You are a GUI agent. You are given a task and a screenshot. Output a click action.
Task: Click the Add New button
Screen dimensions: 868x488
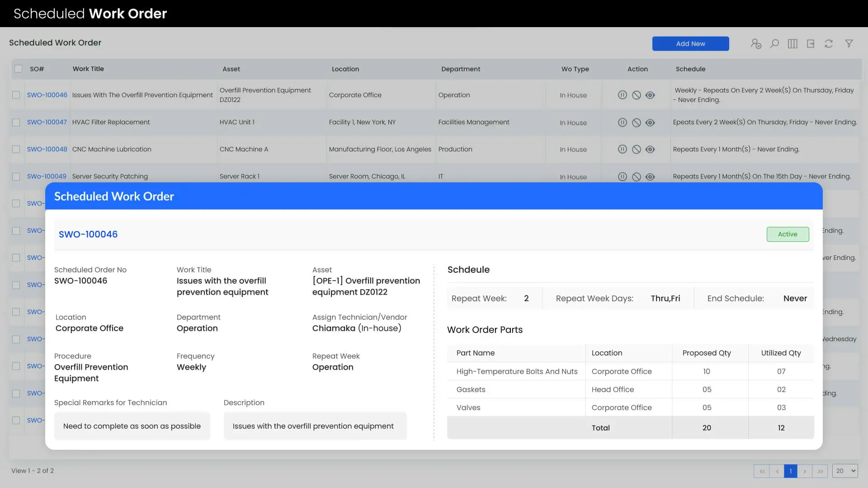(x=690, y=44)
